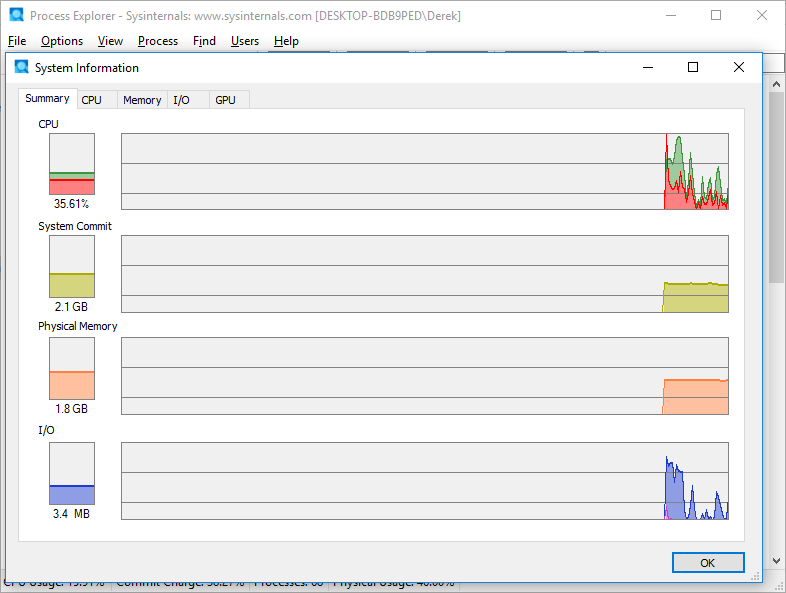Viewport: 786px width, 593px height.
Task: Click the System Commit label
Action: click(x=75, y=226)
